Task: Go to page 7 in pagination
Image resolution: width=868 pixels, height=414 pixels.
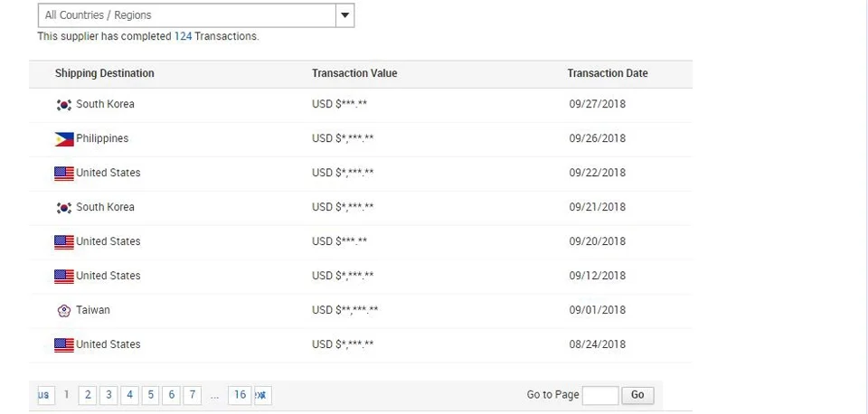Action: pyautogui.click(x=193, y=395)
